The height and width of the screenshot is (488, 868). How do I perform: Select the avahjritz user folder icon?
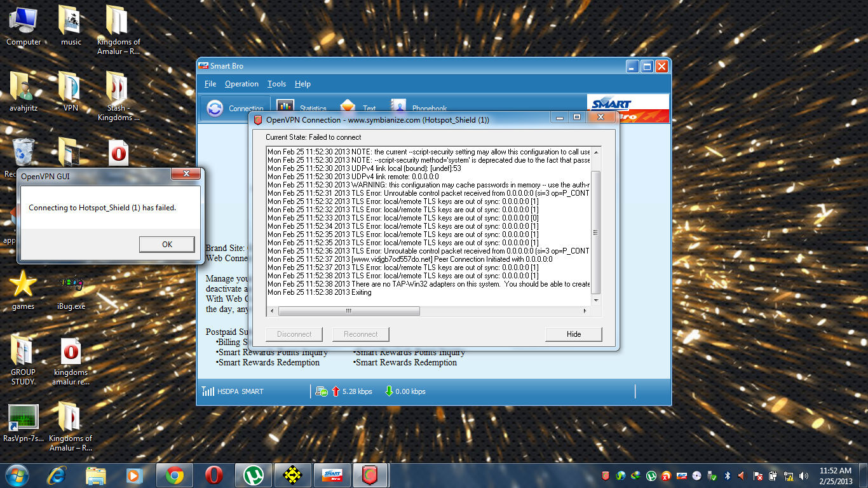(x=24, y=92)
